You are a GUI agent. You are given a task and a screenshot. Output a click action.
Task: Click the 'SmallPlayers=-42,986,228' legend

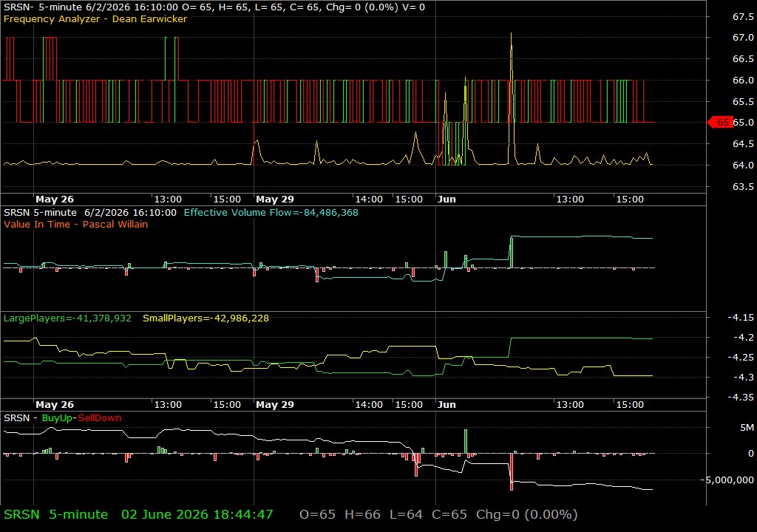[206, 318]
